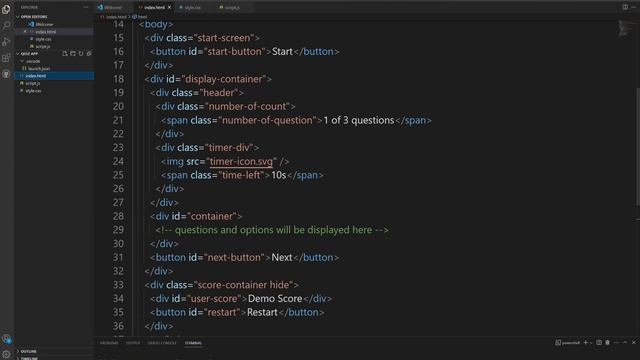Click the "Demo Score" text on line 34
Screen dimensions: 640x360
275,298
